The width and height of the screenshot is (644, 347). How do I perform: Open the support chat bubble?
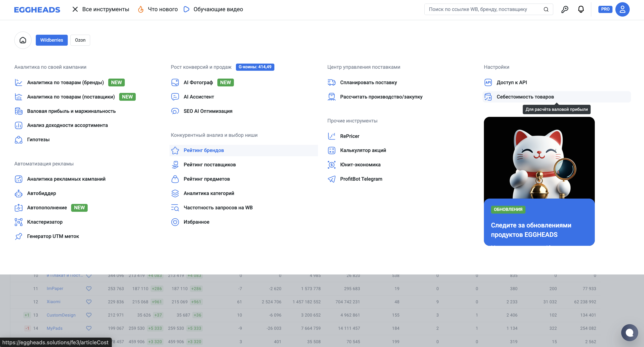tap(629, 332)
